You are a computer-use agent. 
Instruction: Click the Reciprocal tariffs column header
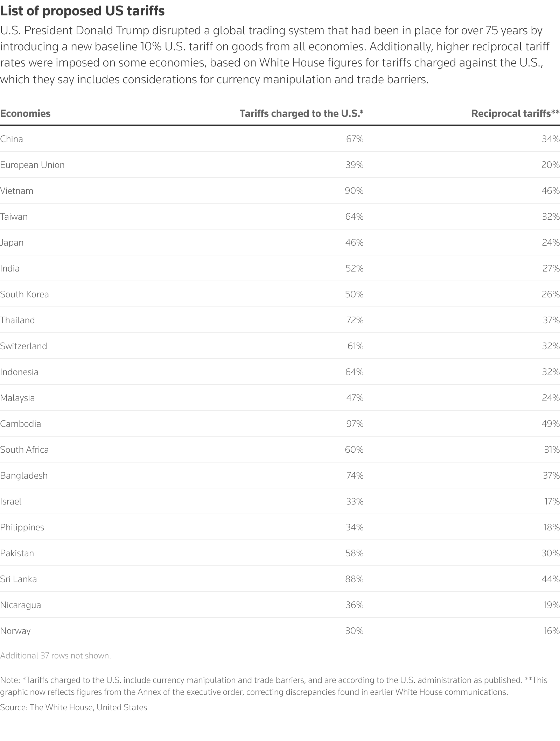(x=515, y=113)
